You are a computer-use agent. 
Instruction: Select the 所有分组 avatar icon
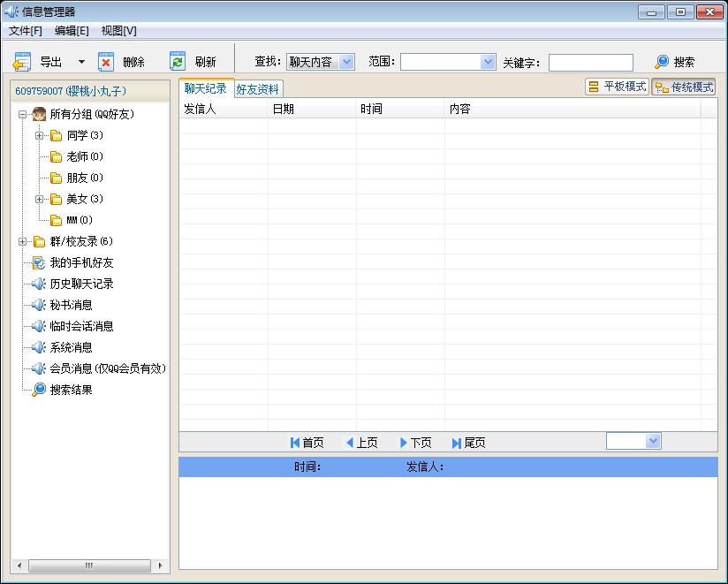40,114
